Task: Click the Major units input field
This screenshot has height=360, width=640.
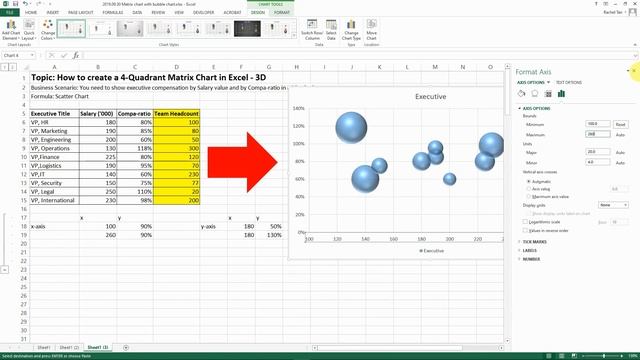Action: (x=598, y=152)
